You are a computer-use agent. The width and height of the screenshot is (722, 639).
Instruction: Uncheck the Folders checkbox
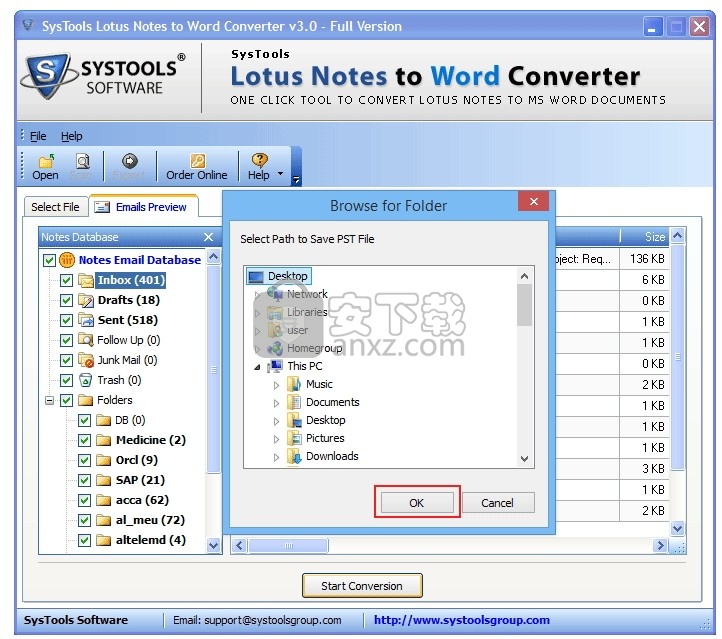click(66, 400)
